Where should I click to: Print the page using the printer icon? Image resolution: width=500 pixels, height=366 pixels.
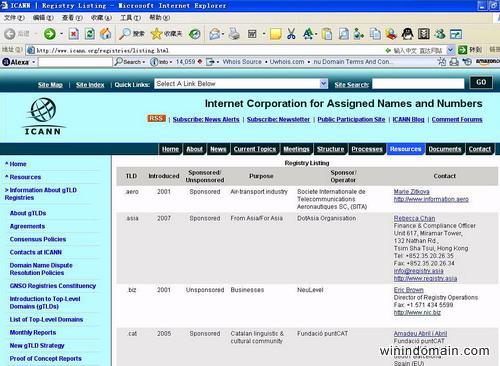[x=234, y=34]
